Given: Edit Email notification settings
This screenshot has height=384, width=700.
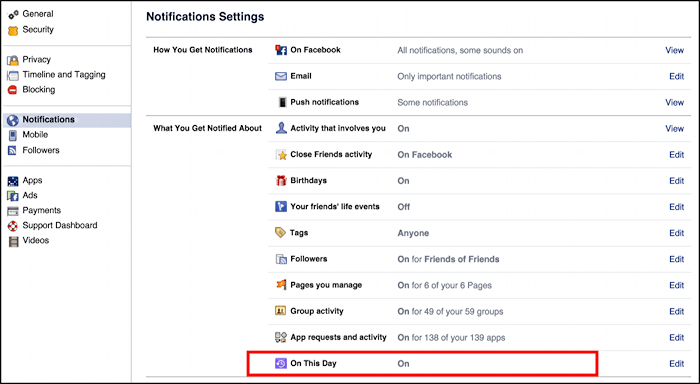Looking at the screenshot, I should tap(676, 76).
